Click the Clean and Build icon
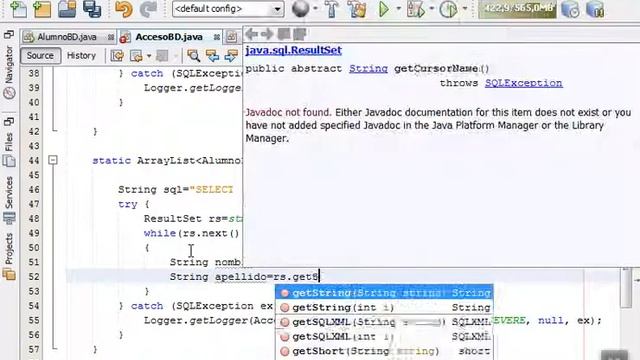Image resolution: width=640 pixels, height=360 pixels. [x=357, y=9]
